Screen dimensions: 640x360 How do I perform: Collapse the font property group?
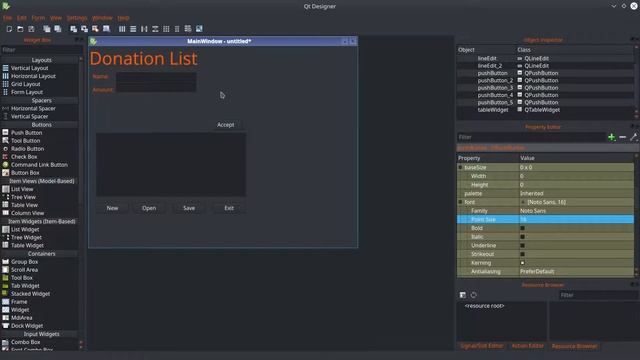tap(460, 202)
